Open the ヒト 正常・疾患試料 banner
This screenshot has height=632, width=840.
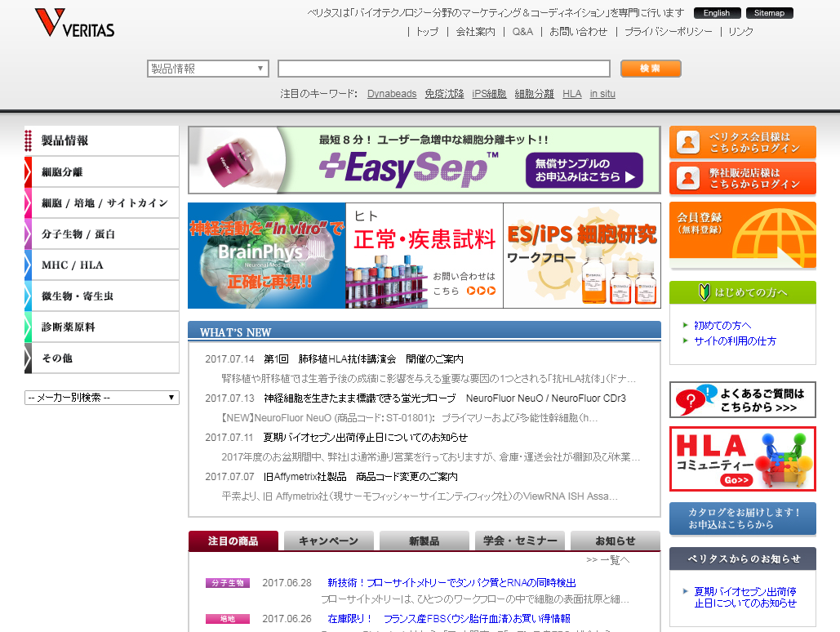click(424, 256)
